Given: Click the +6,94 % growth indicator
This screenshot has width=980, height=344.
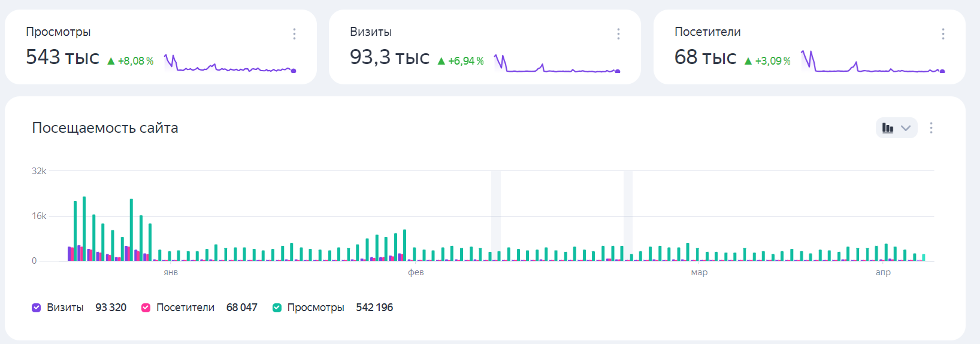Looking at the screenshot, I should pos(460,61).
